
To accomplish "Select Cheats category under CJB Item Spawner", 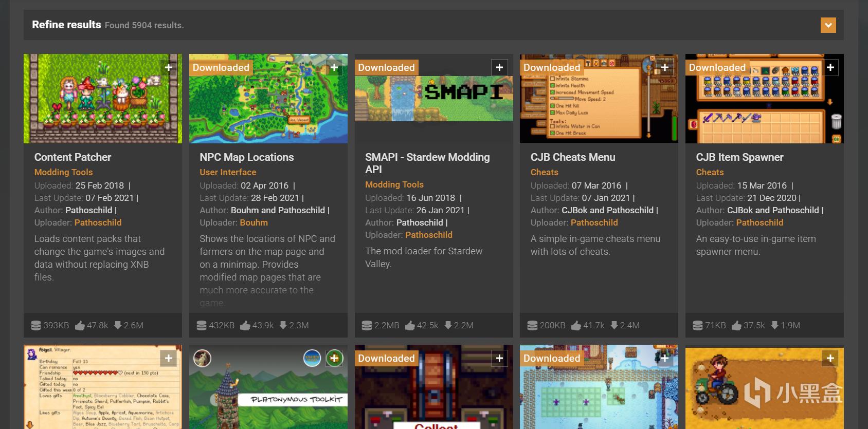I will click(710, 172).
